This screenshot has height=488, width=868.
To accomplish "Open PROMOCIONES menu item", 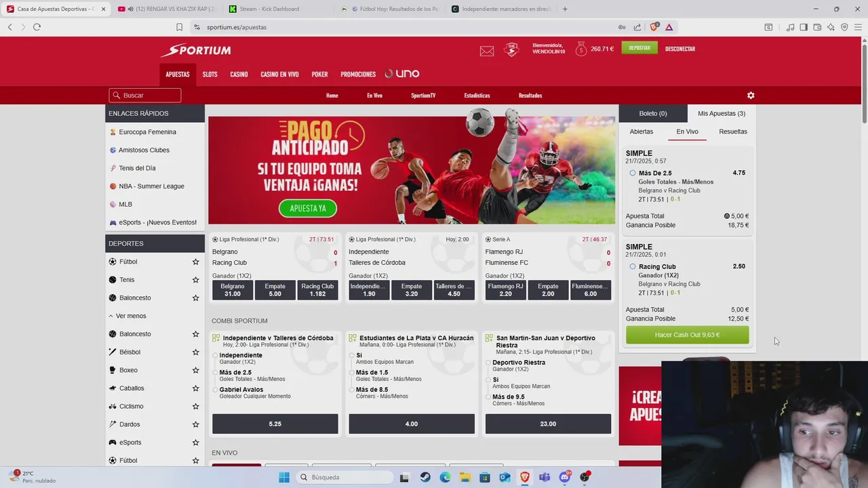I will tap(358, 75).
